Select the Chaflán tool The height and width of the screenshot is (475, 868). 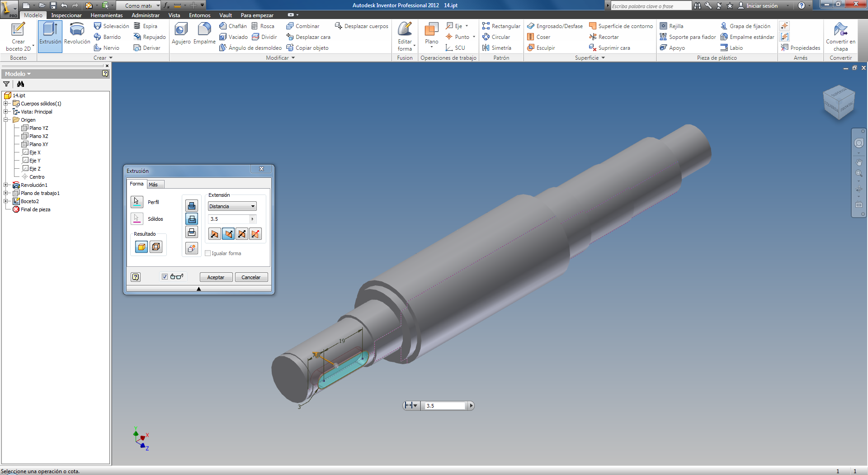coord(233,26)
